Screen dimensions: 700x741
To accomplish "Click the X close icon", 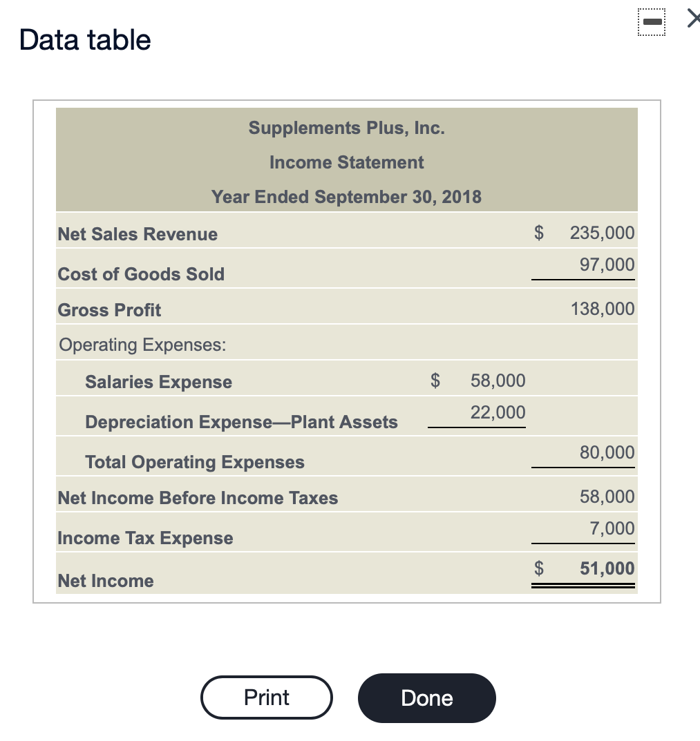I will [693, 19].
